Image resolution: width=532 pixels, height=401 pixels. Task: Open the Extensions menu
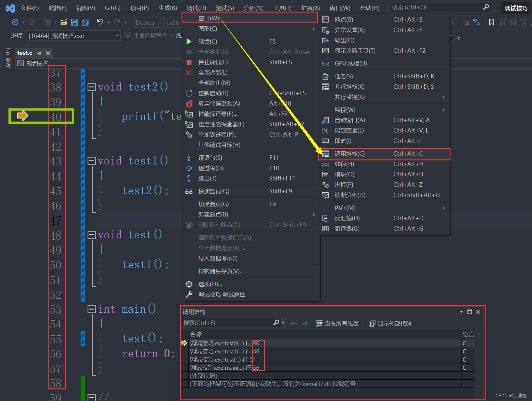310,8
